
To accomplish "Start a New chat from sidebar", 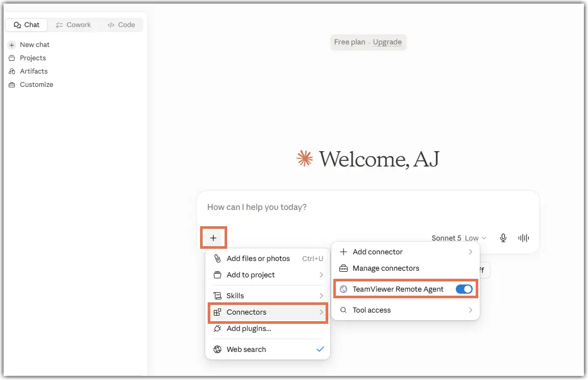I will point(35,44).
